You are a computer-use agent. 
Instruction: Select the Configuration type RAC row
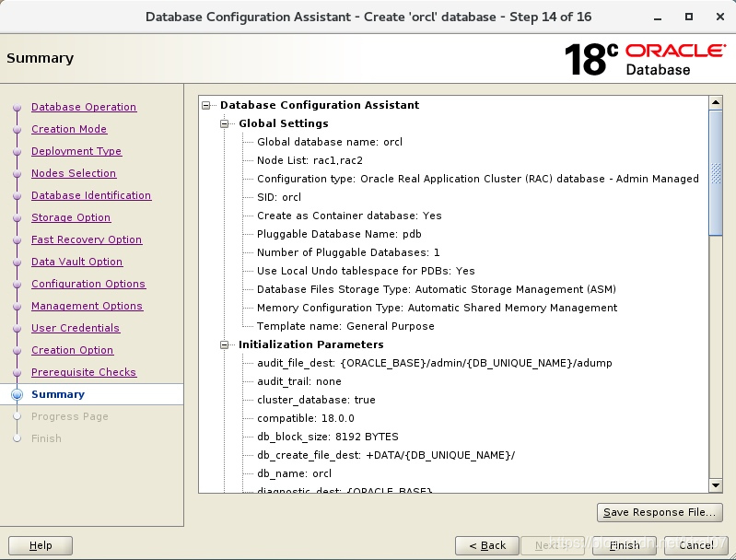click(478, 179)
